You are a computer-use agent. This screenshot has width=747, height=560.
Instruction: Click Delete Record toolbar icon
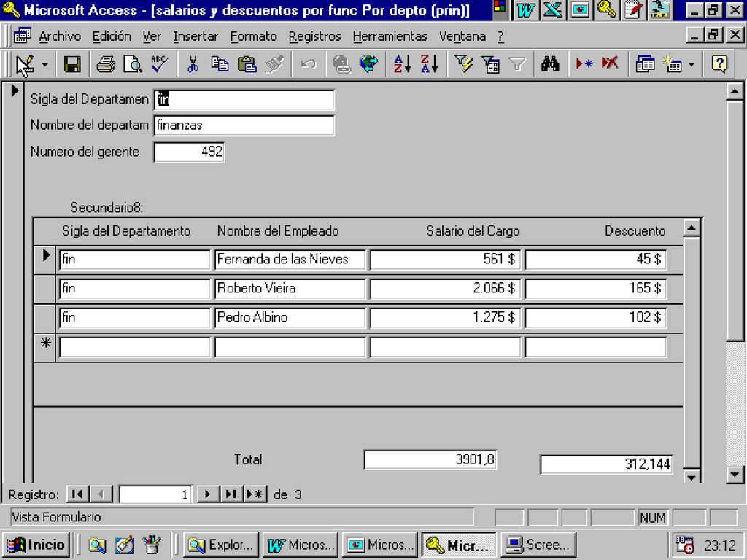click(611, 64)
